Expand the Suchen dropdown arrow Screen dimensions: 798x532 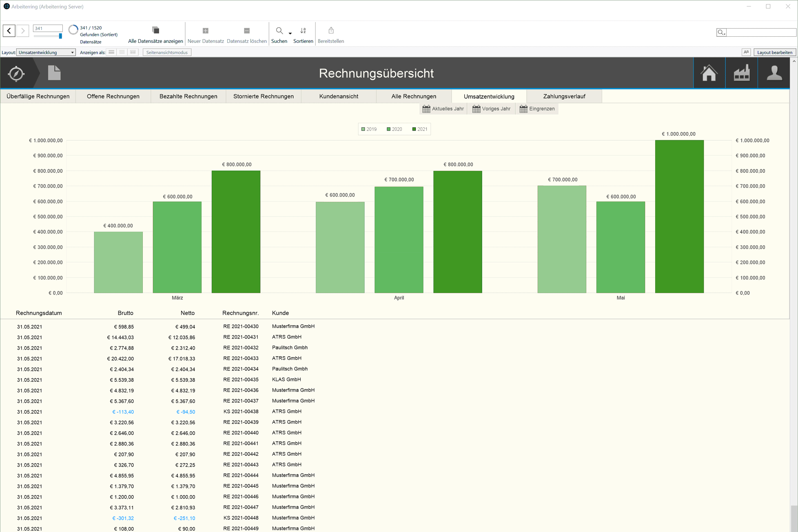click(290, 33)
